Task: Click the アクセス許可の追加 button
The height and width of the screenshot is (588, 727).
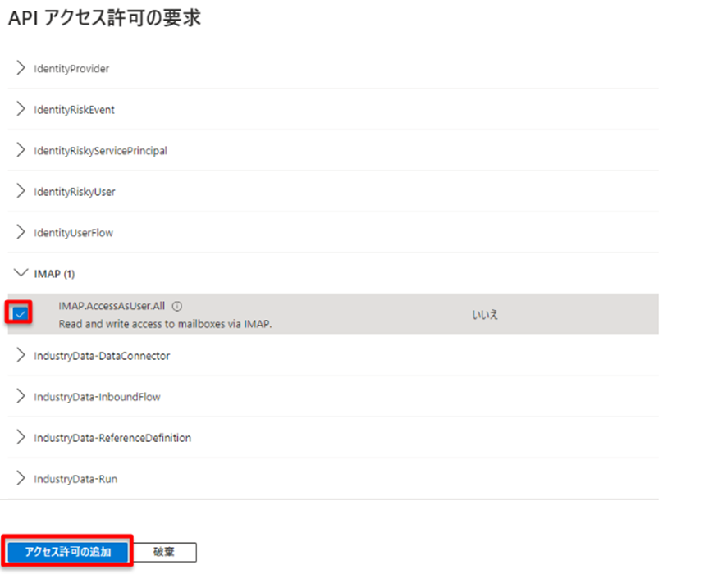Action: click(67, 552)
